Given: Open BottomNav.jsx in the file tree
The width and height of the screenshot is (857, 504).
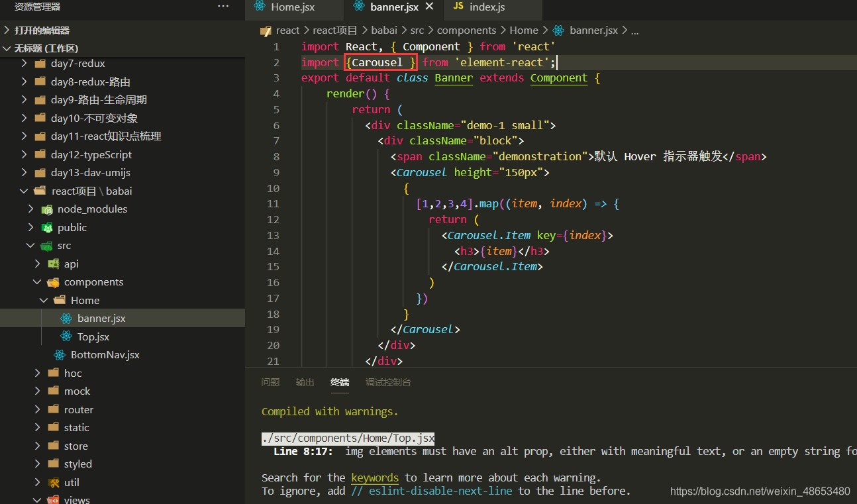Looking at the screenshot, I should point(105,355).
